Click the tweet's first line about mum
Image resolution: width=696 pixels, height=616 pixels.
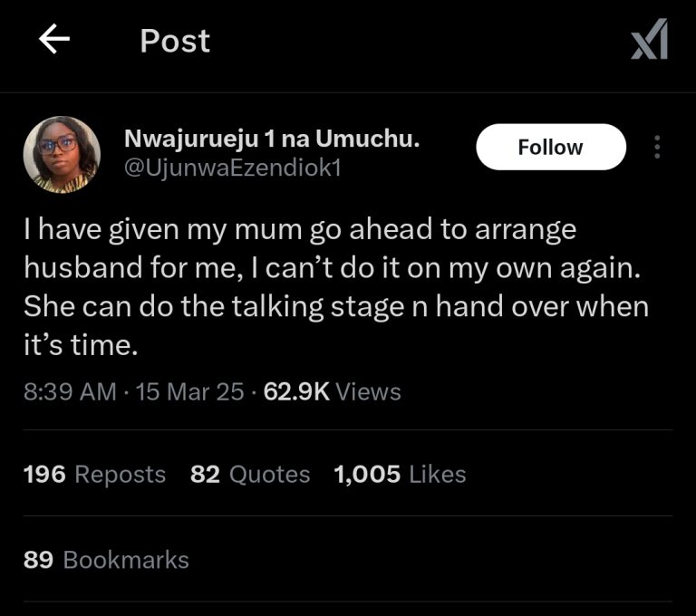(299, 230)
